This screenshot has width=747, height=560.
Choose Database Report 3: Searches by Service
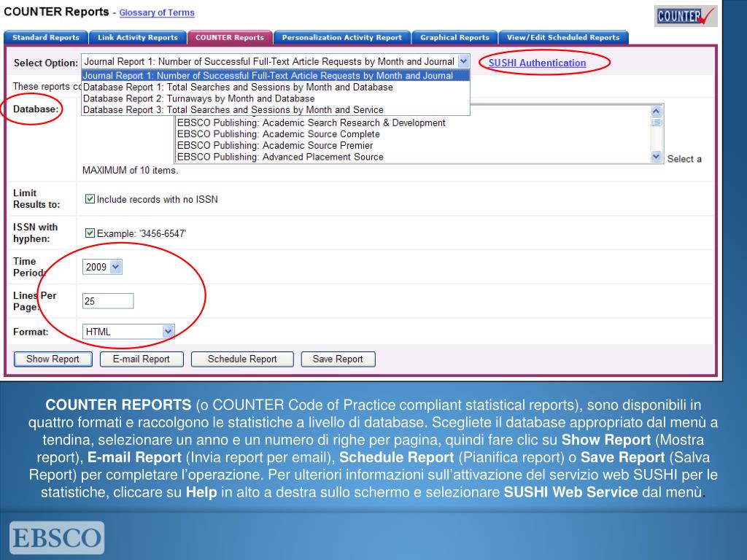pos(276,110)
